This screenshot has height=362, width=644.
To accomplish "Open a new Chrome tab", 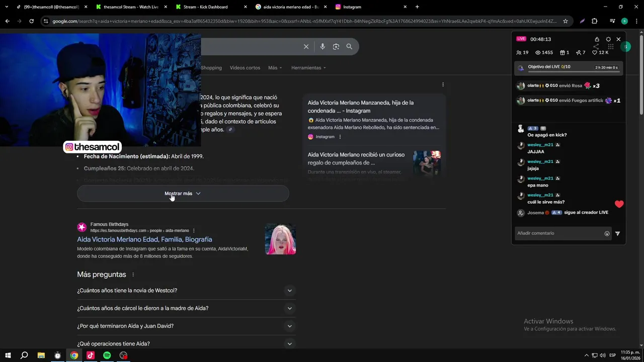I will coord(417,7).
